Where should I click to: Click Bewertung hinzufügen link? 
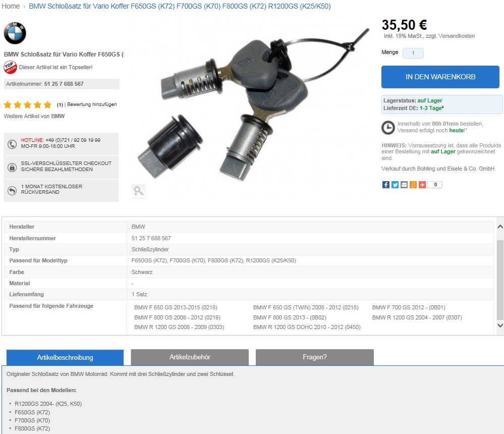[x=92, y=104]
